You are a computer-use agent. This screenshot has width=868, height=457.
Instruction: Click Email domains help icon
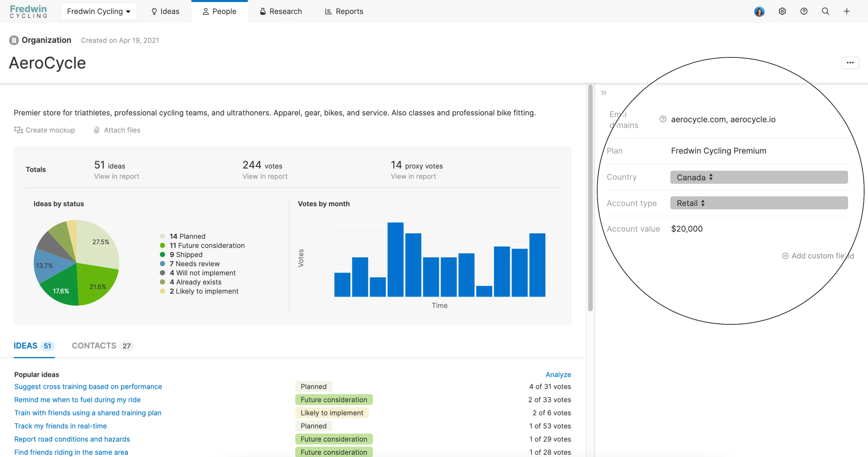pos(663,119)
